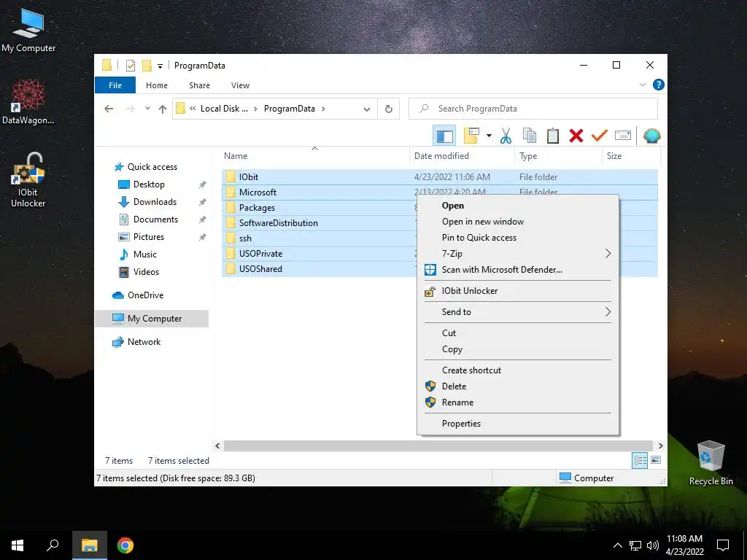Choose Open in new window
Screen dimensions: 747x560
(x=518, y=222)
